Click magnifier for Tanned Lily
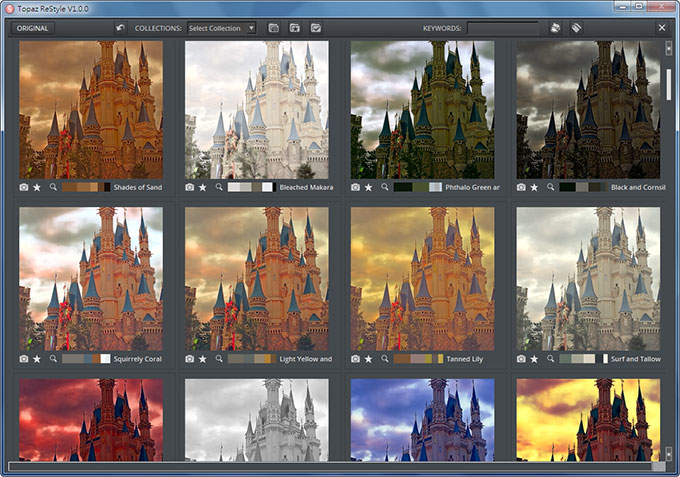Screen dimensions: 680x477 385,359
